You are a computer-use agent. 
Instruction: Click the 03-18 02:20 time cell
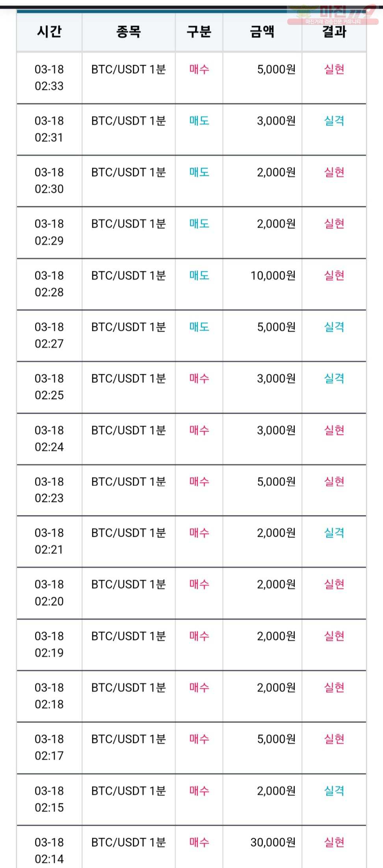(x=49, y=593)
